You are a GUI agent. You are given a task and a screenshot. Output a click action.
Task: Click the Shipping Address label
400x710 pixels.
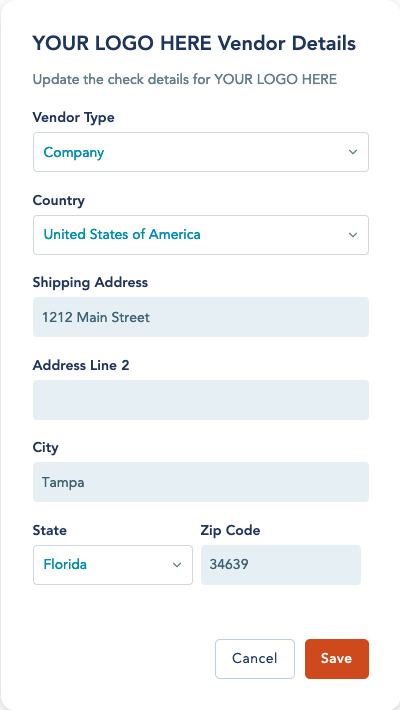click(x=90, y=283)
